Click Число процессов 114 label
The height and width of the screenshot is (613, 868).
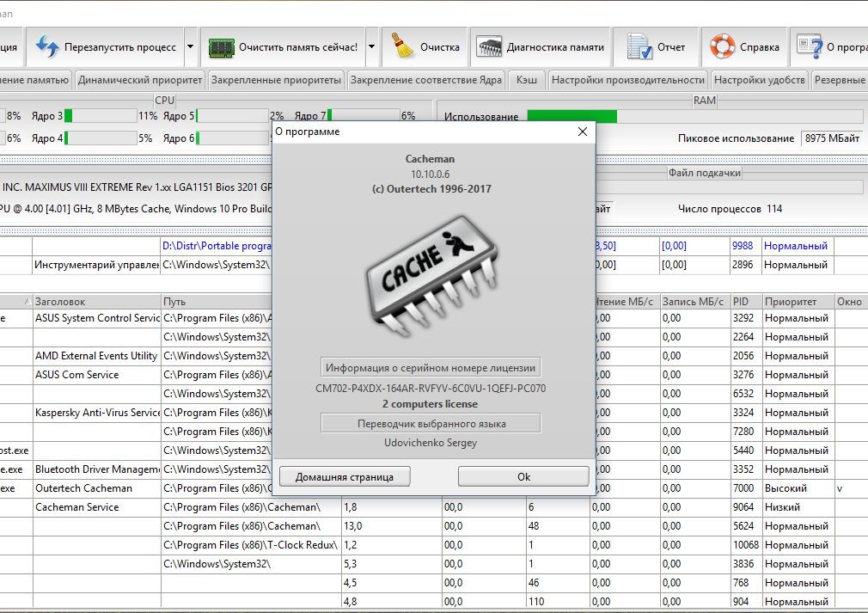tap(730, 209)
